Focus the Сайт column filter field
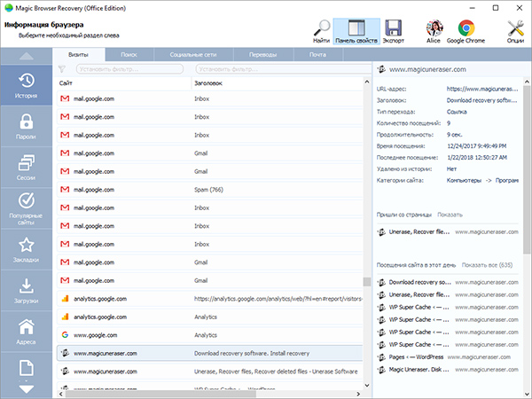Screen dimensions: 532x399 coord(129,69)
